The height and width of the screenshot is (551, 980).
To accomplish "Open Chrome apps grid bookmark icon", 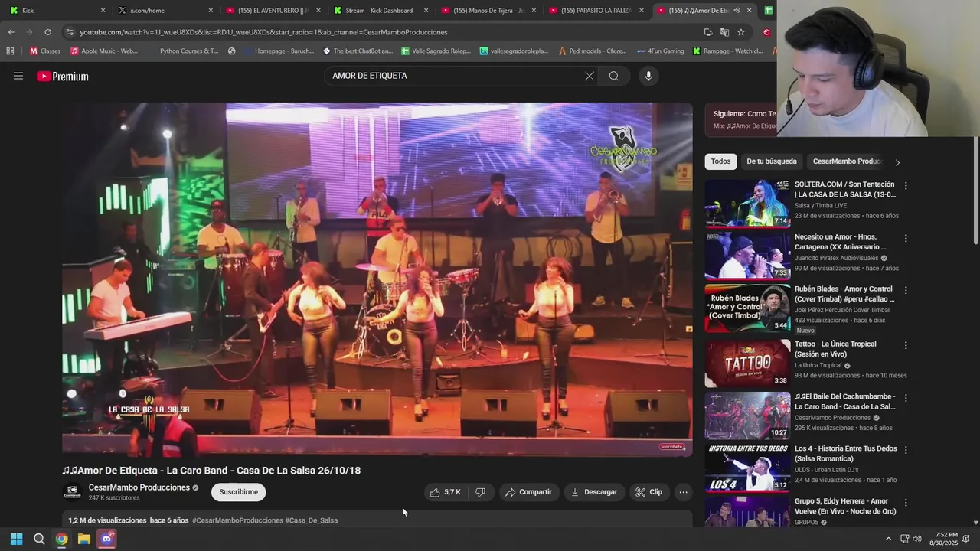I will coord(10,51).
